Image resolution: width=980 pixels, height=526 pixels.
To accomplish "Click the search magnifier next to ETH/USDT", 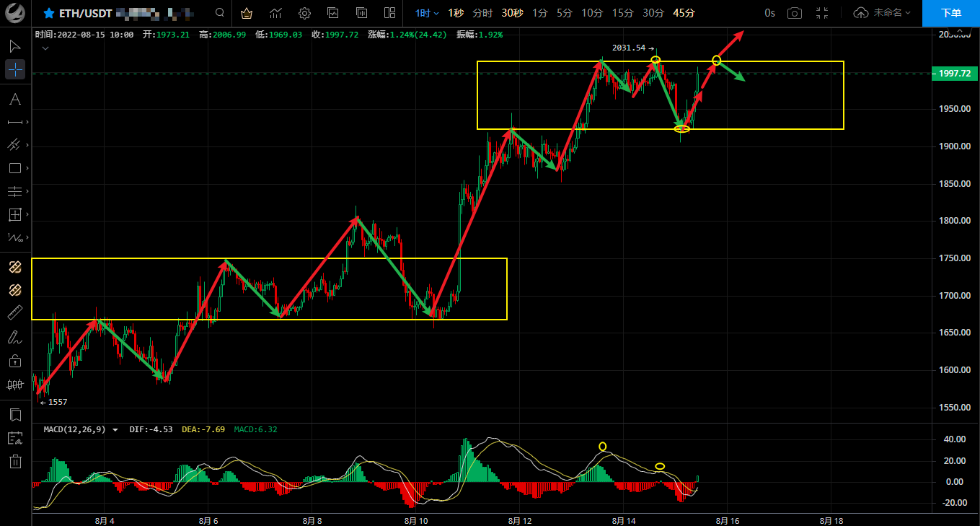I will tap(220, 13).
